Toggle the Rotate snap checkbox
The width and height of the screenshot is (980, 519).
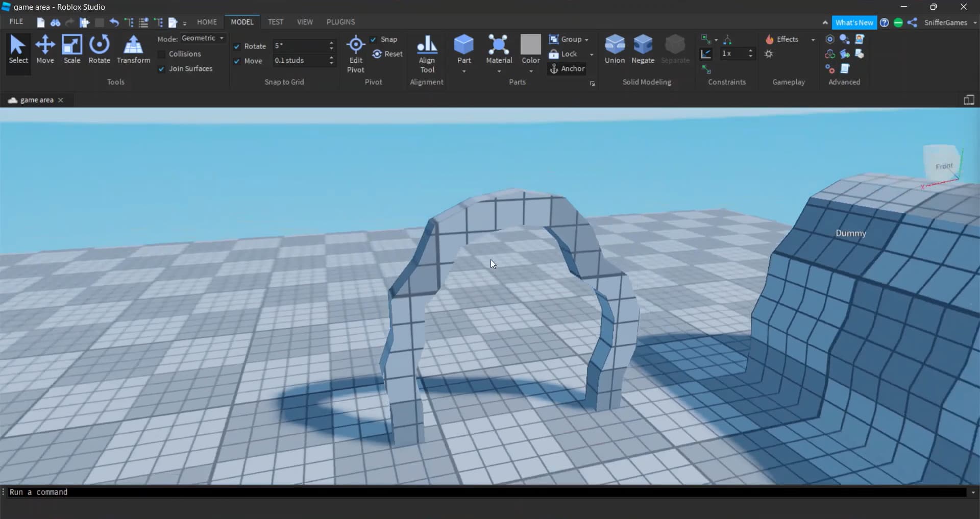point(237,46)
